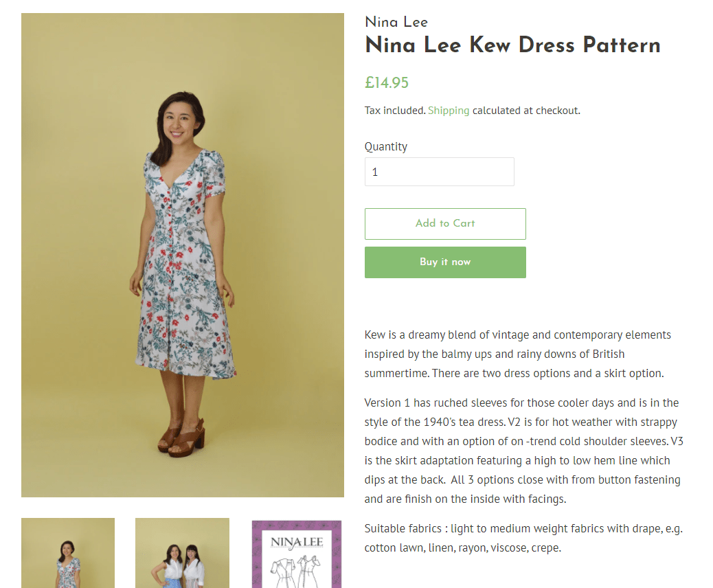Click the £14.95 price text
The width and height of the screenshot is (713, 588).
387,82
